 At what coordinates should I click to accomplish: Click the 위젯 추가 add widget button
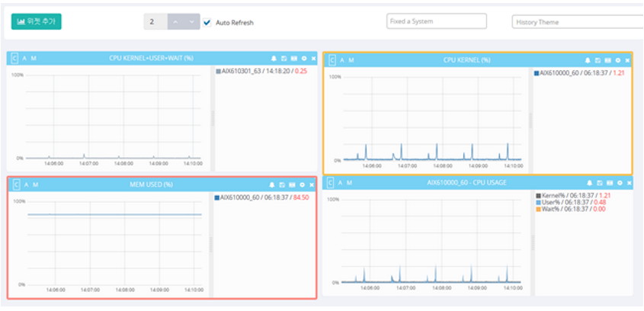pyautogui.click(x=36, y=21)
